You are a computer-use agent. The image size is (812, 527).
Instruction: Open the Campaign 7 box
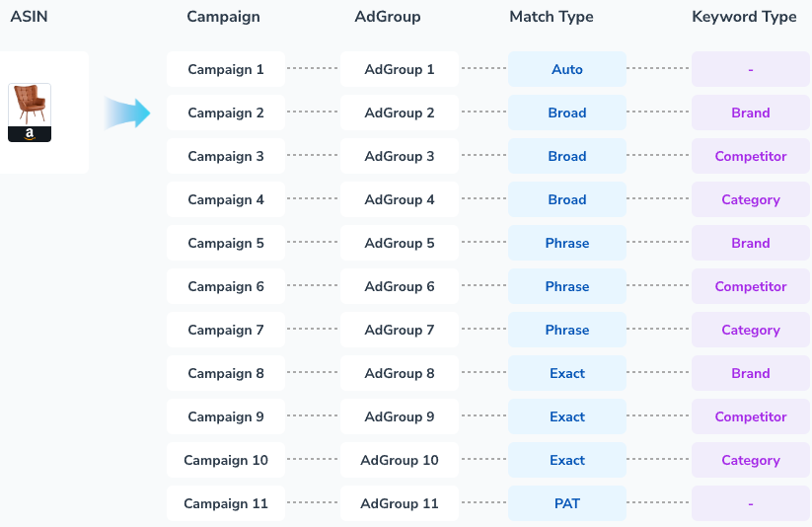click(226, 331)
